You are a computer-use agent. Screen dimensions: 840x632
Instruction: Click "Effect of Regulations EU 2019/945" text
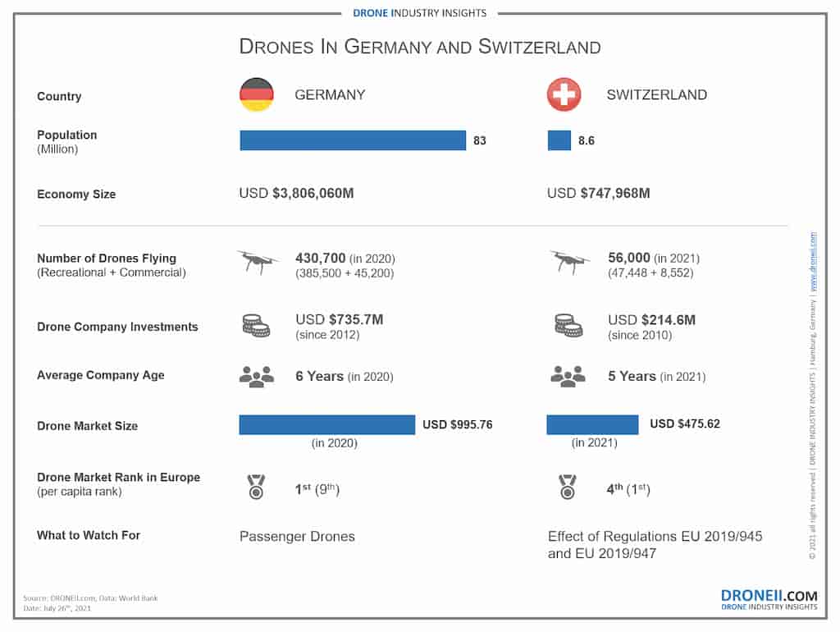(655, 537)
